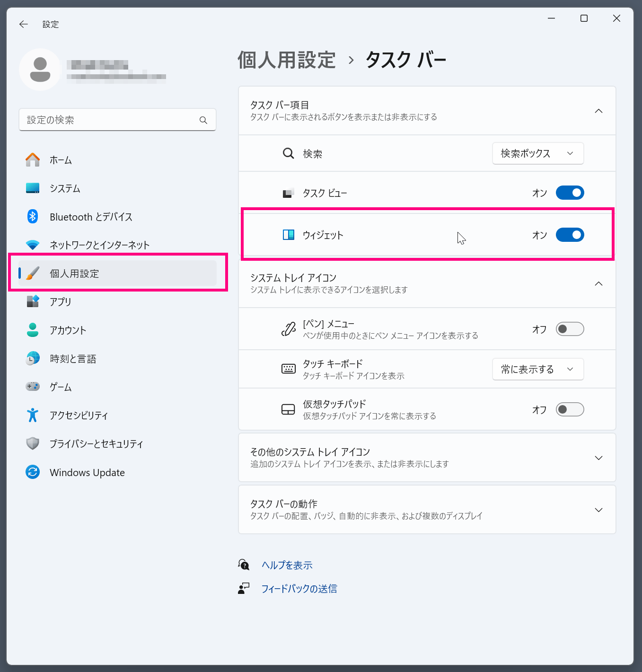The width and height of the screenshot is (642, 672).
Task: Click the ゲーム controller icon
Action: tap(33, 387)
